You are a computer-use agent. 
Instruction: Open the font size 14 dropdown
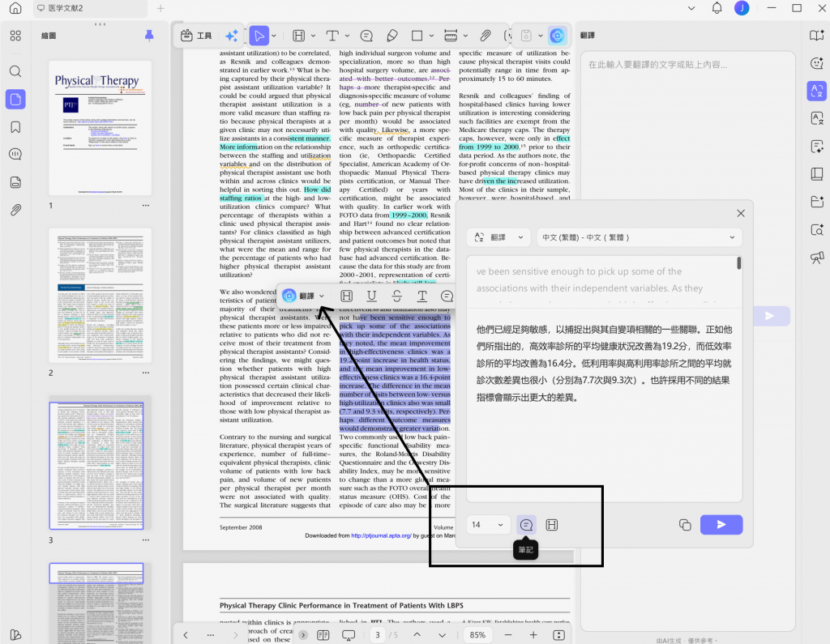pos(488,524)
